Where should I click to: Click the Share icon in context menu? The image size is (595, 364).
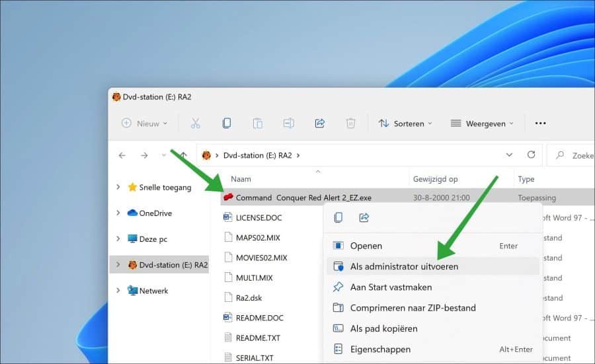(364, 217)
